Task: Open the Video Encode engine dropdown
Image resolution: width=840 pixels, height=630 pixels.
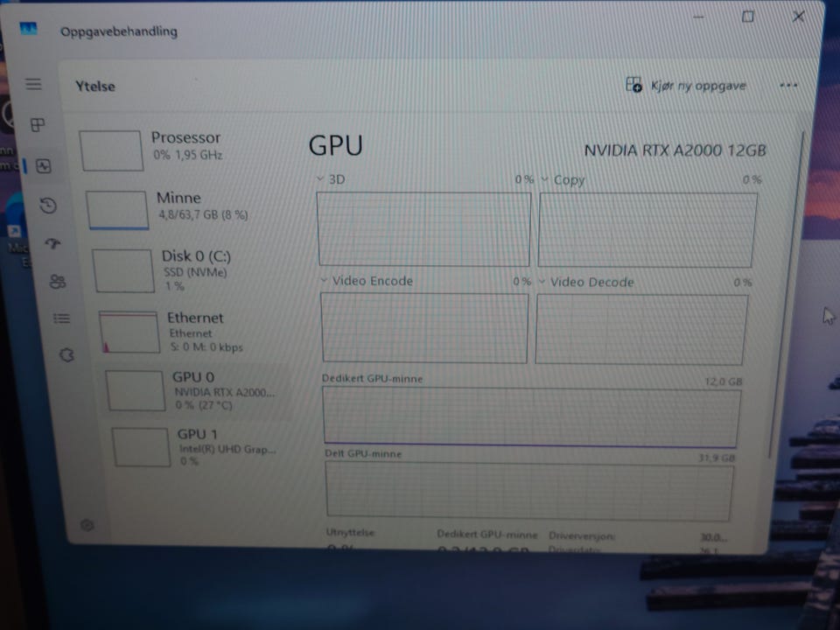Action: pyautogui.click(x=324, y=280)
